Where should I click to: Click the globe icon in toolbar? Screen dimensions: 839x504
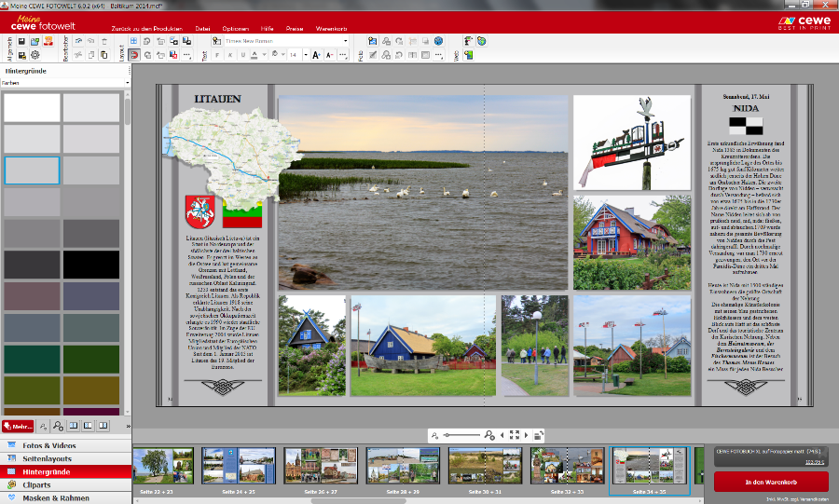pos(438,42)
